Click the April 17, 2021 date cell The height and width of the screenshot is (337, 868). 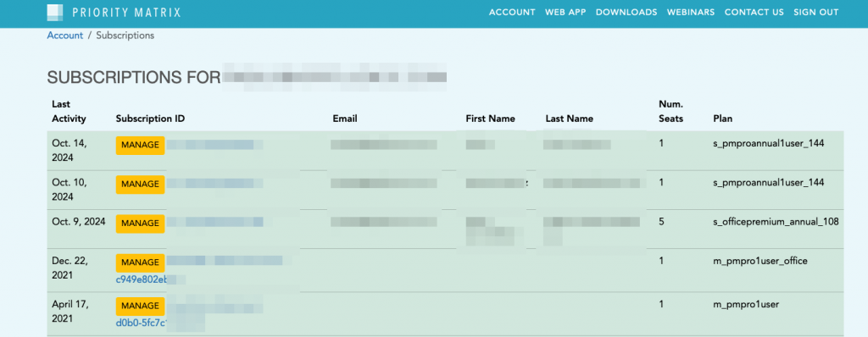click(70, 312)
